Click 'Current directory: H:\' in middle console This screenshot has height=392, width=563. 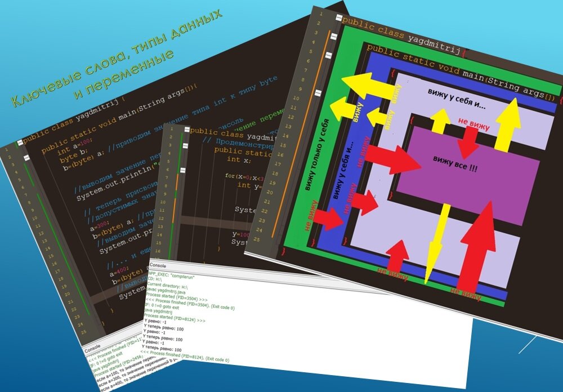167,286
